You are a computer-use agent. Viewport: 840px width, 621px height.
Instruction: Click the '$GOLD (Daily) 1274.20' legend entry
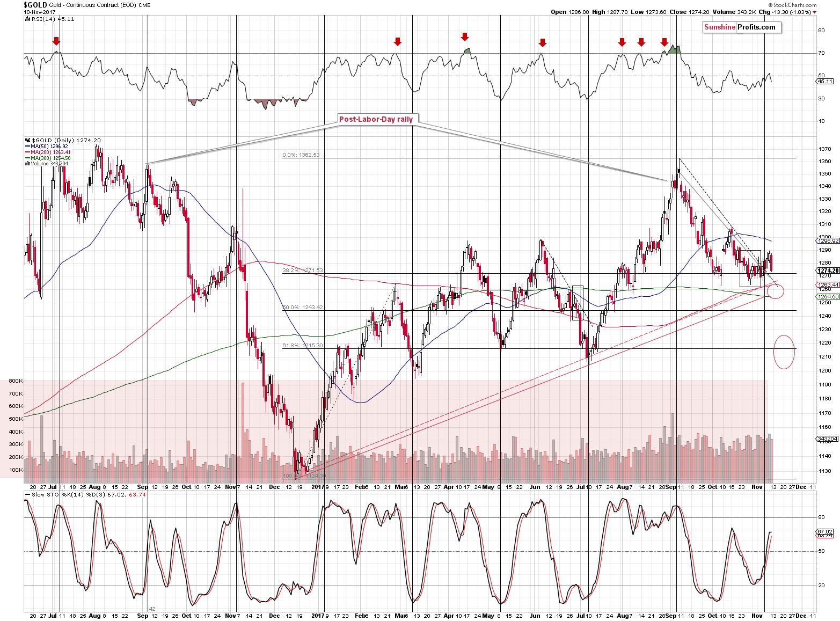click(65, 140)
